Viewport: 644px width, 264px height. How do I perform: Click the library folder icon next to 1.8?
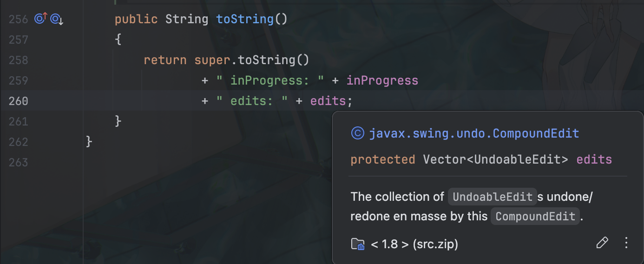358,244
